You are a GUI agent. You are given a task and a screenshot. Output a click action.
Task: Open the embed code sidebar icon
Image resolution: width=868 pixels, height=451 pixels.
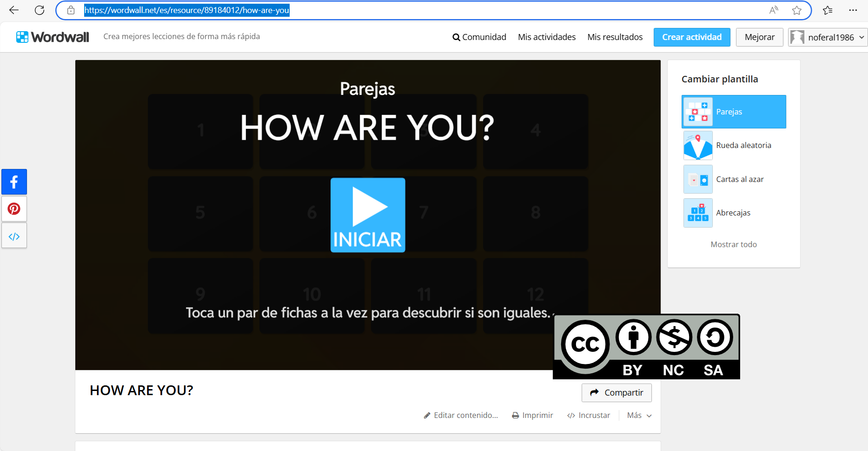pyautogui.click(x=14, y=236)
